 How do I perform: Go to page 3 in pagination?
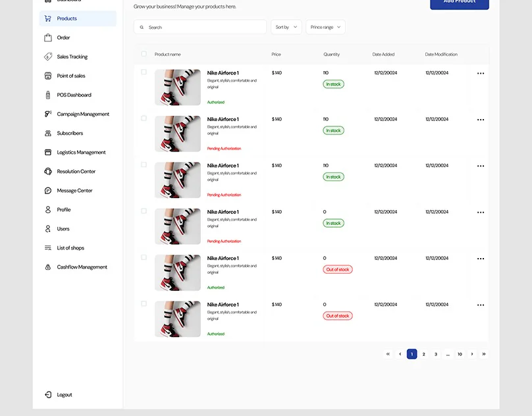[x=436, y=354]
